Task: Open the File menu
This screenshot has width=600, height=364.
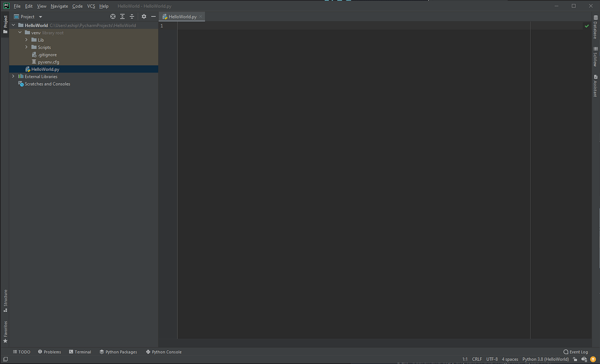Action: (17, 6)
